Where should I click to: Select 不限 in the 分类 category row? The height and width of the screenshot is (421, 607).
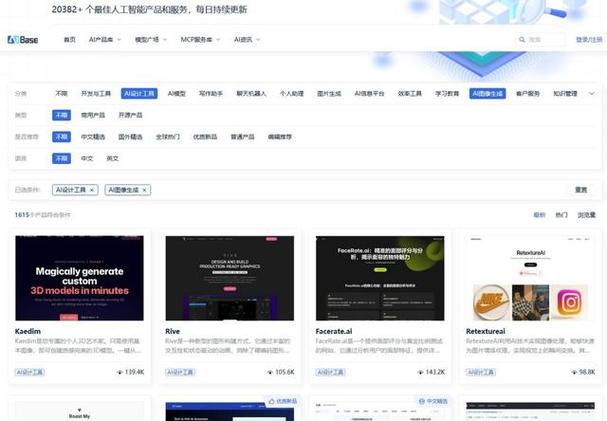click(x=62, y=94)
